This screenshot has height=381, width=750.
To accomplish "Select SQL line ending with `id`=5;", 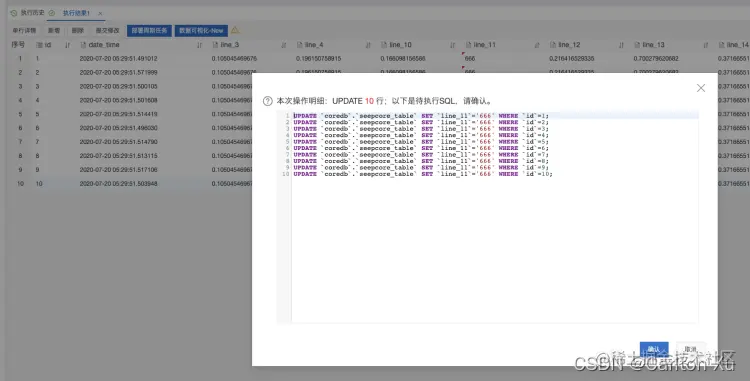I will tap(421, 142).
